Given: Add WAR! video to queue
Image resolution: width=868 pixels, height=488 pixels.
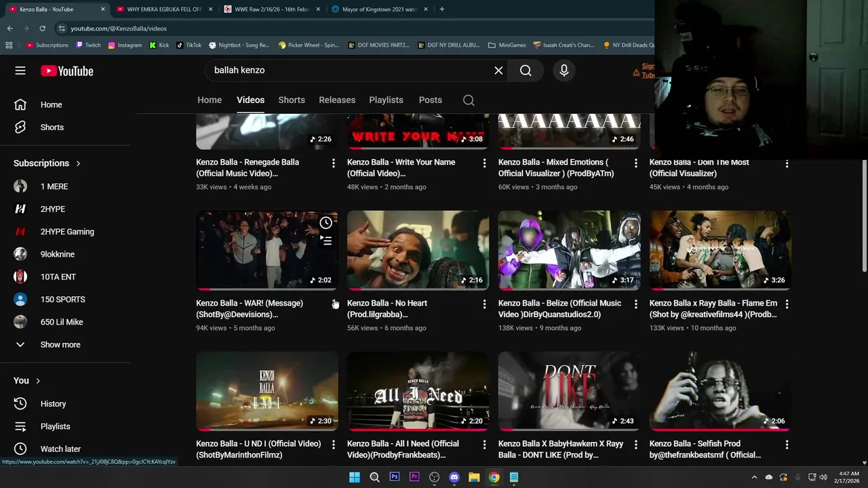Looking at the screenshot, I should click(x=326, y=241).
